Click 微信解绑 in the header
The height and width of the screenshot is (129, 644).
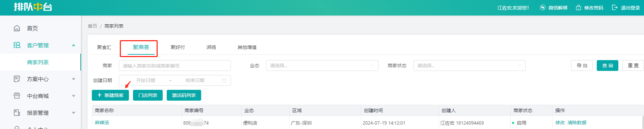click(558, 7)
